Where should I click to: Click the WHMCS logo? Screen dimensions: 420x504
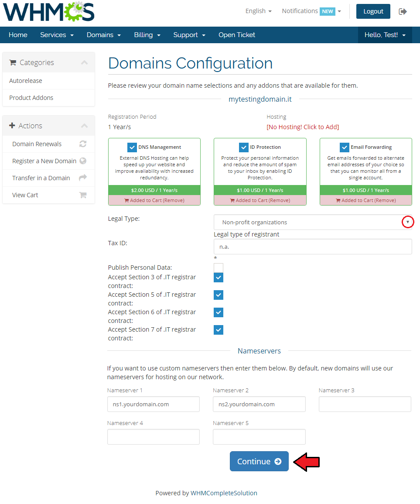[48, 12]
